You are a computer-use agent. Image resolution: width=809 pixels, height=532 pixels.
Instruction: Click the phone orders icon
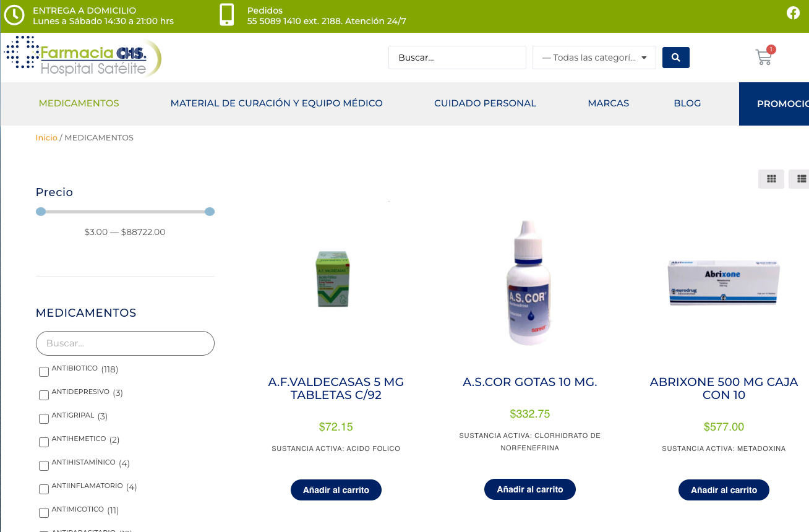227,15
